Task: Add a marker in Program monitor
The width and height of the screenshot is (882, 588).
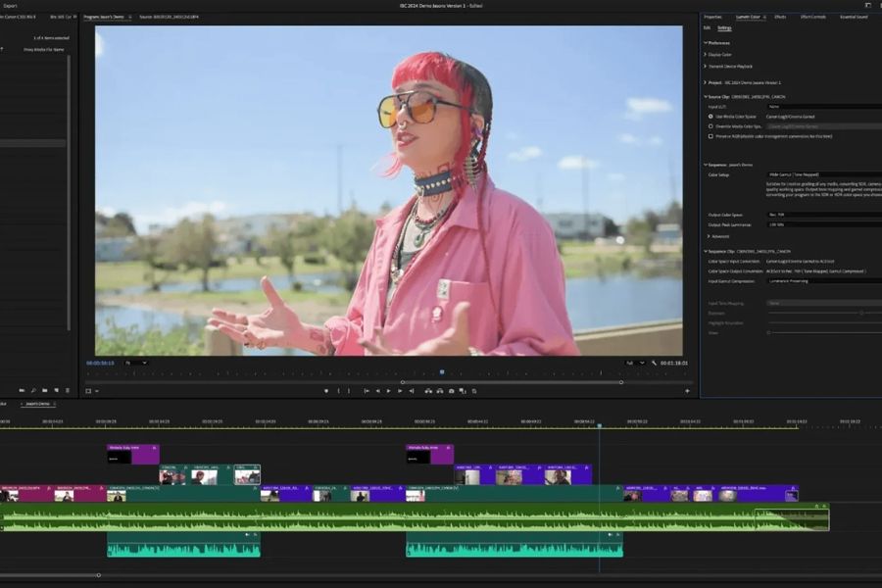Action: point(326,391)
